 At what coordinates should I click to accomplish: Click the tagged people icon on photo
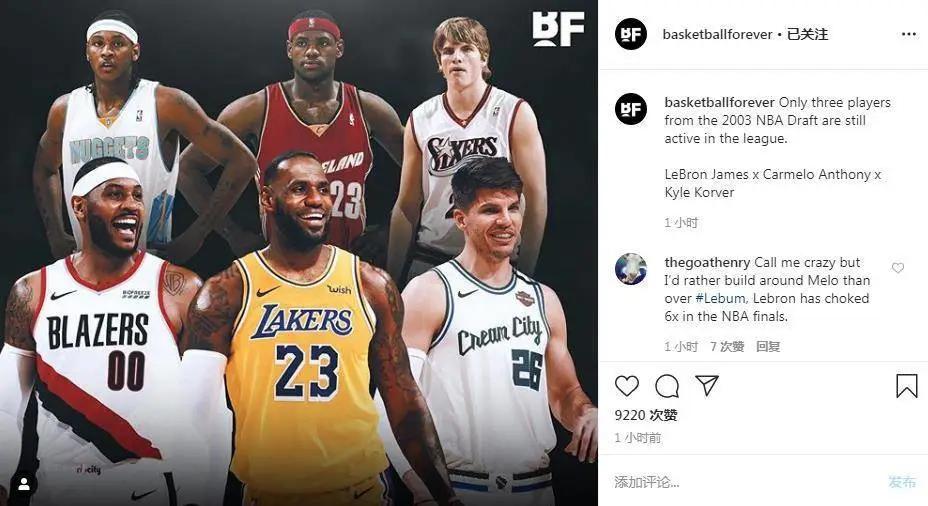(x=24, y=485)
